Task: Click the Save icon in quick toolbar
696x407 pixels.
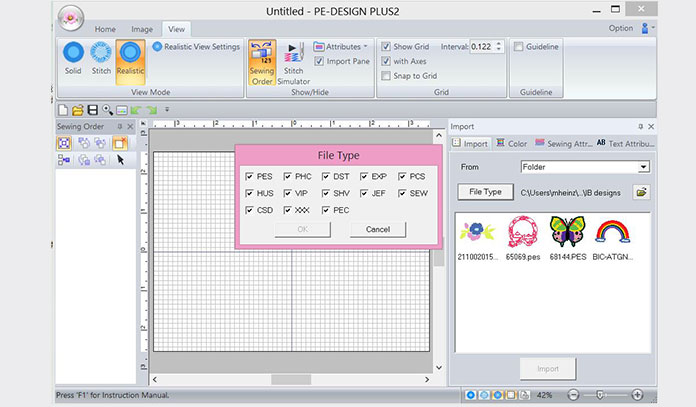Action: 92,109
